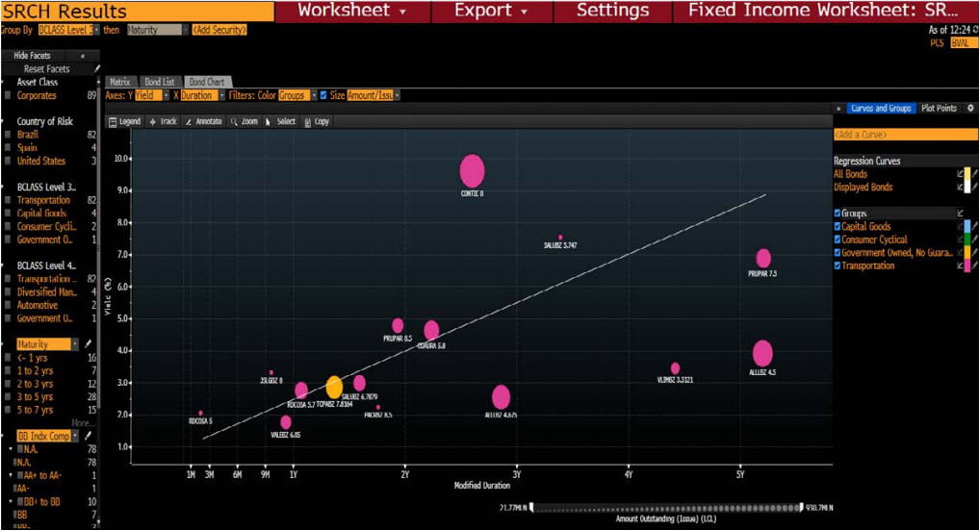Collapse the AA+ to AA- tree node
This screenshot has height=531, width=980.
coord(11,475)
